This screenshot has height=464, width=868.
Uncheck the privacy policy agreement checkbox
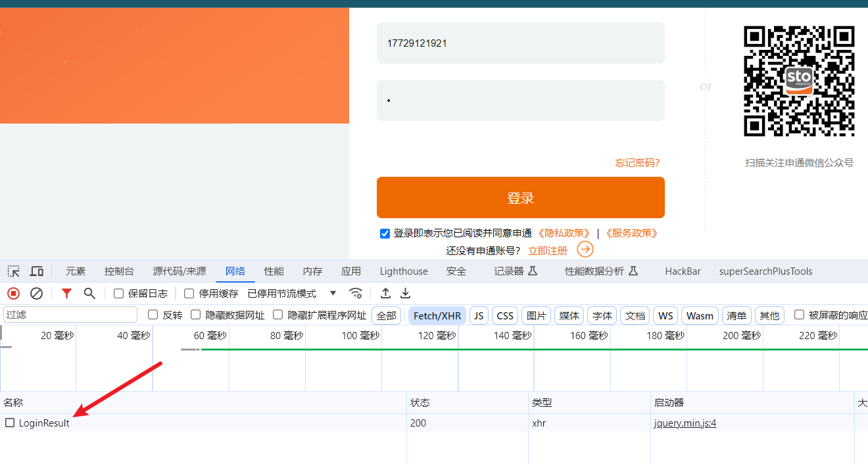385,233
